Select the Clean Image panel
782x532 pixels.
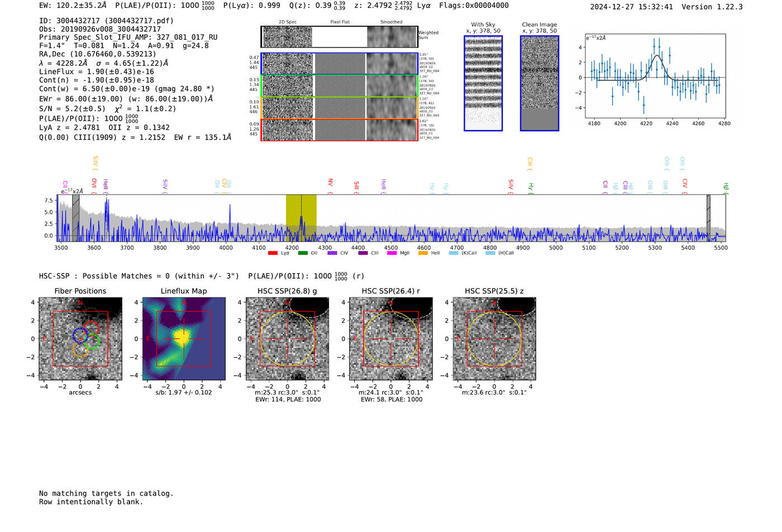point(540,83)
